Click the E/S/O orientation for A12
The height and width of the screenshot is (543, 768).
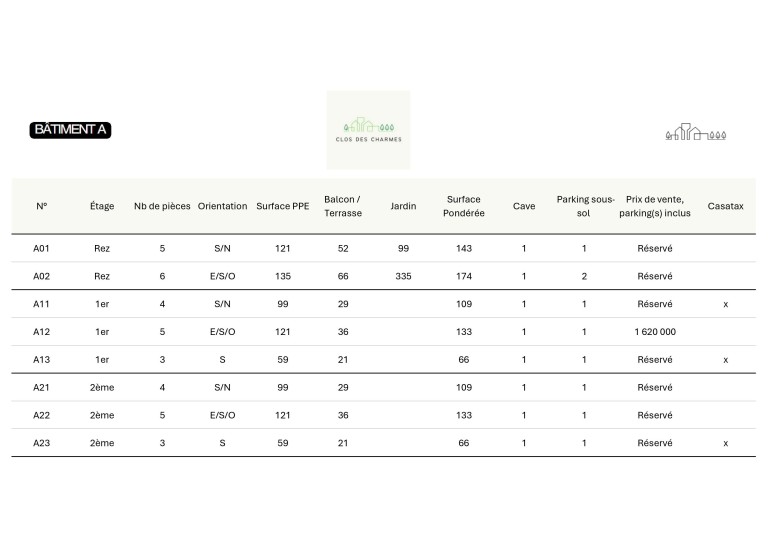click(x=222, y=332)
